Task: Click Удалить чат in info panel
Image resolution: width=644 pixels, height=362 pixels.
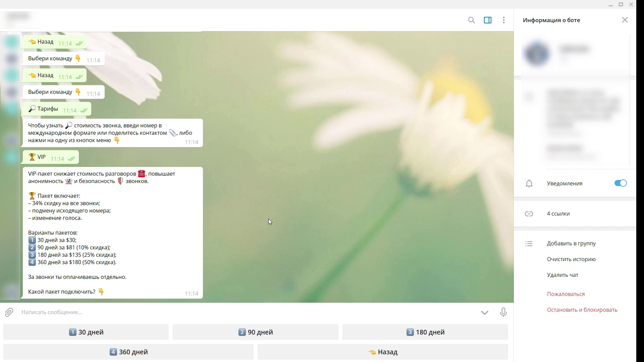Action: [x=562, y=275]
